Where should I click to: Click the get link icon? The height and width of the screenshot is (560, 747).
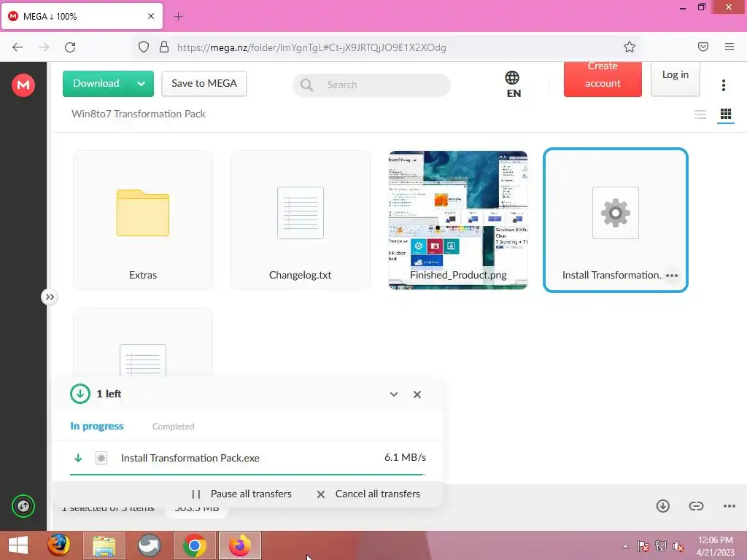coord(696,506)
